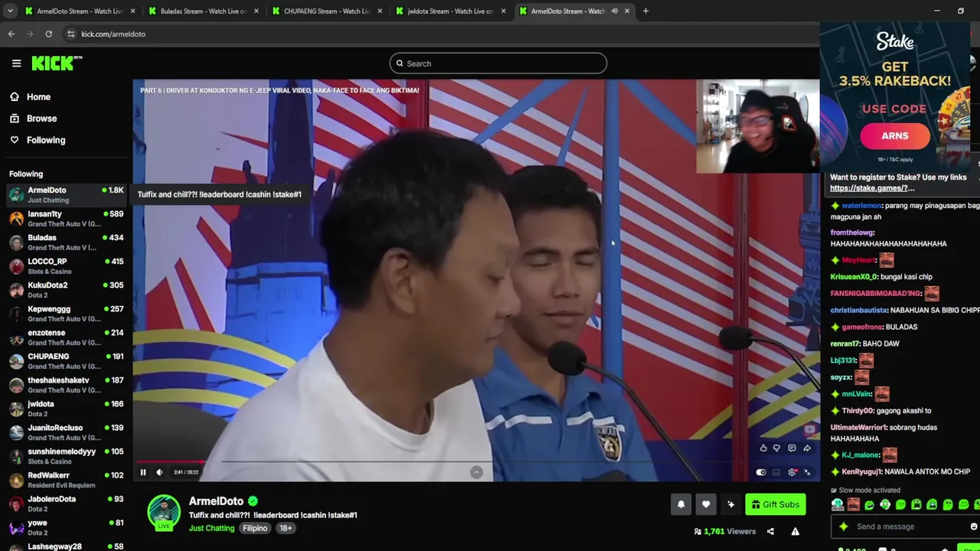Pause the embedded video player
This screenshot has height=551, width=980.
[x=143, y=472]
